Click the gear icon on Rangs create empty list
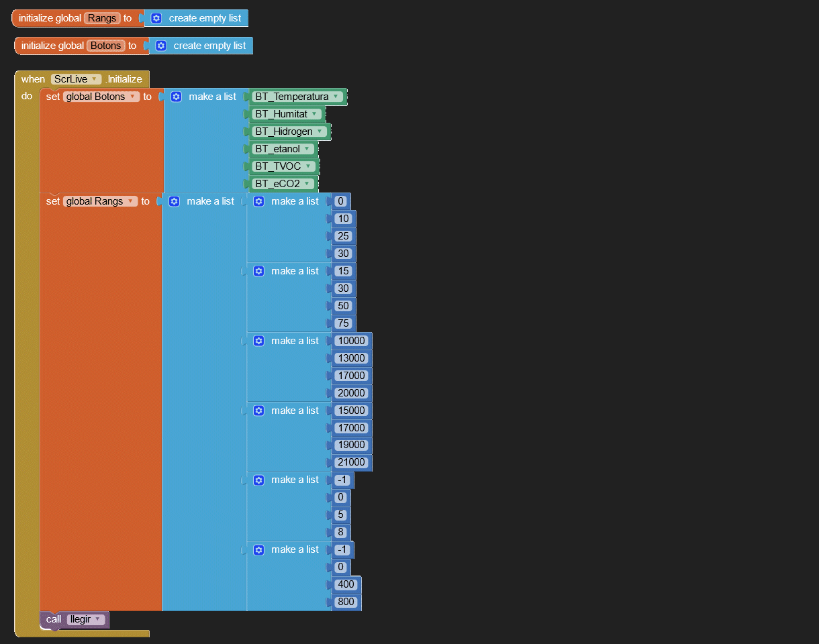This screenshot has width=819, height=644. pyautogui.click(x=156, y=18)
